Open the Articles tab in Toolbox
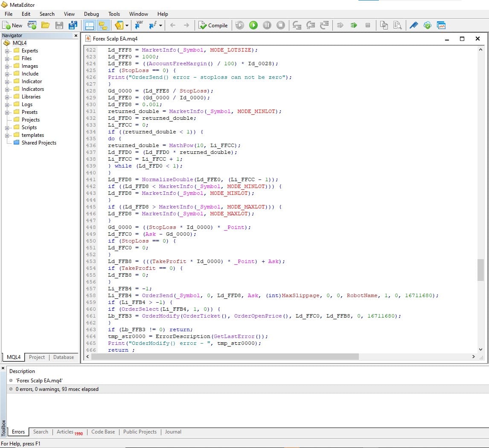489x448 pixels. [69, 432]
